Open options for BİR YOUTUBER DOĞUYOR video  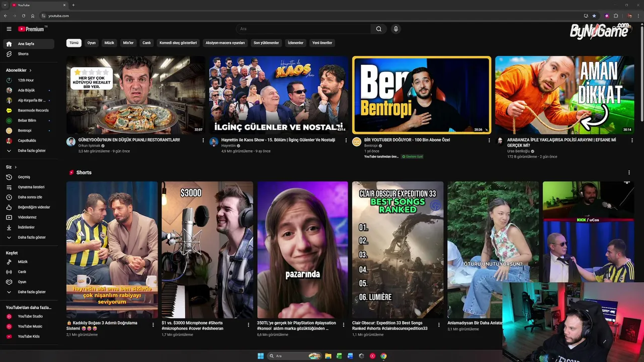489,140
